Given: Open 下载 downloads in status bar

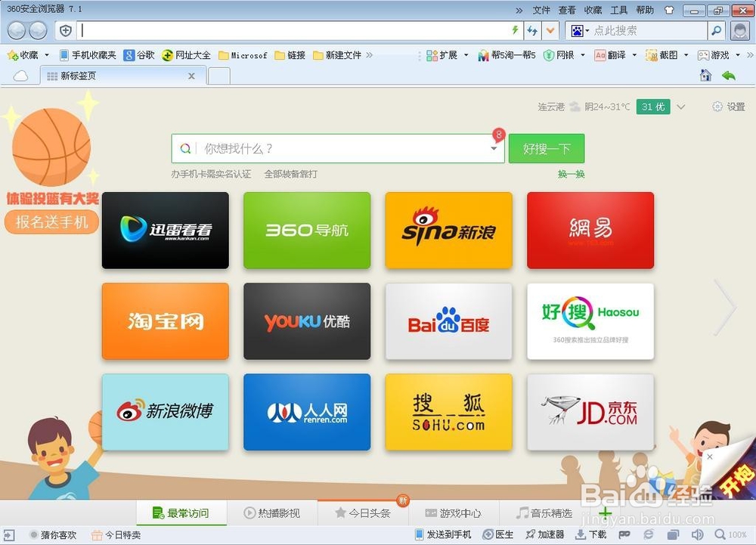Looking at the screenshot, I should pyautogui.click(x=591, y=534).
